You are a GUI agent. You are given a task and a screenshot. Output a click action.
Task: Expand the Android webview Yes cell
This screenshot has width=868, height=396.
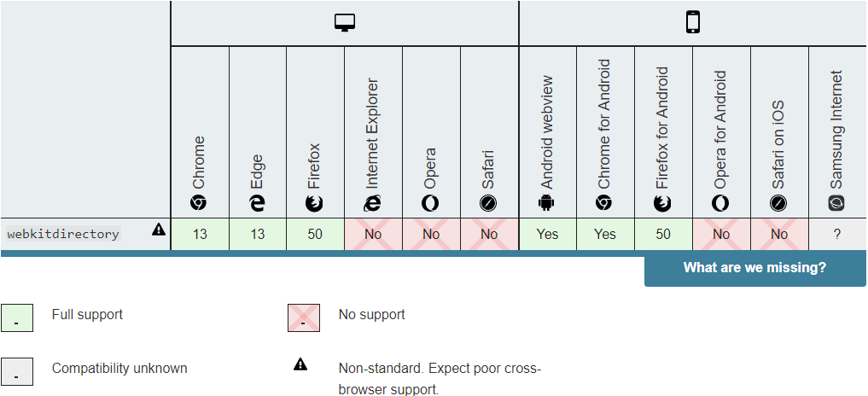[x=547, y=235]
